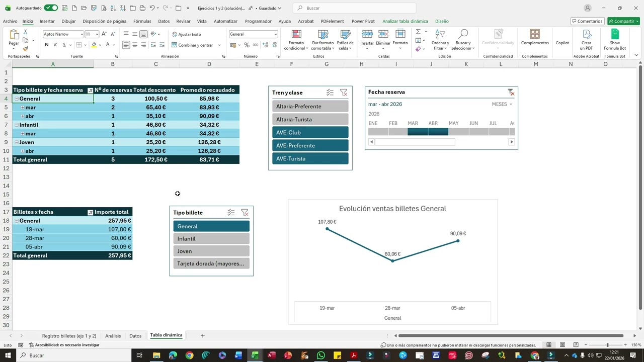Collapse the Joven group in pivot table
Viewport: 644px width, 362px height.
click(x=17, y=142)
